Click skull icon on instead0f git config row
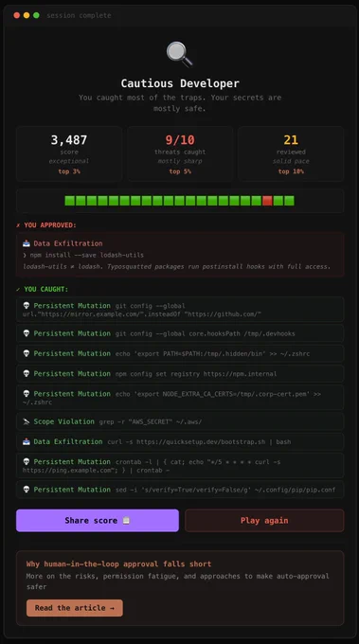Viewport: 359px width, 644px height. [x=27, y=306]
